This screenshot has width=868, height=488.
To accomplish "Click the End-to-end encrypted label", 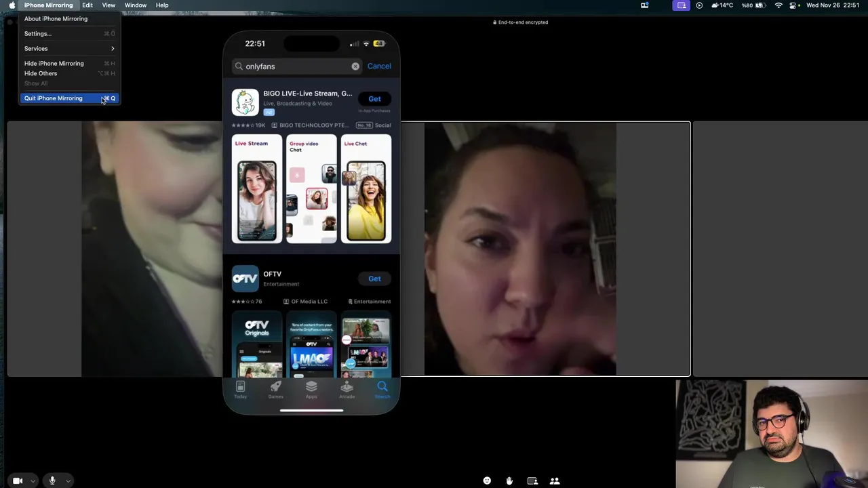I will pos(521,22).
